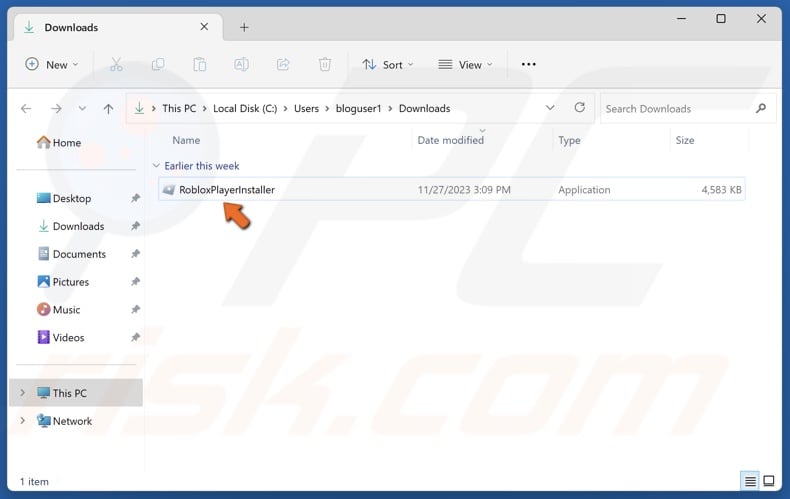The height and width of the screenshot is (499, 790).
Task: Click Downloads breadcrumb in address bar
Action: (x=425, y=108)
